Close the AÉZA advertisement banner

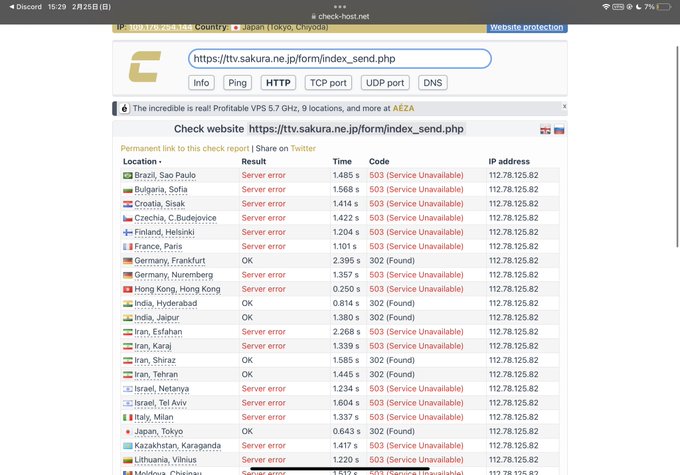pos(564,106)
